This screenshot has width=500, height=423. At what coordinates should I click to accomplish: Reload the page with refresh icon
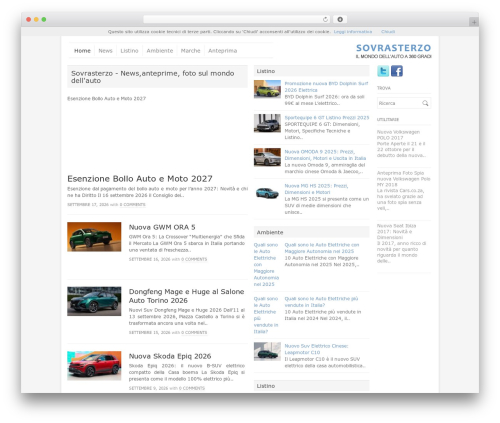click(x=325, y=19)
